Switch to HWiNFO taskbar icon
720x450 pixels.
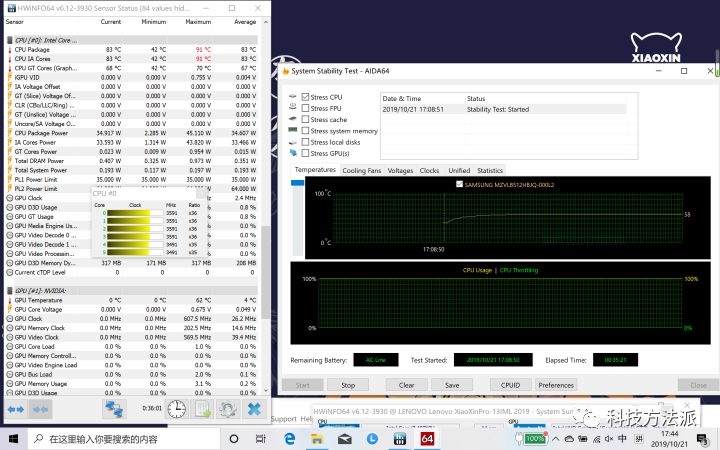[399, 439]
